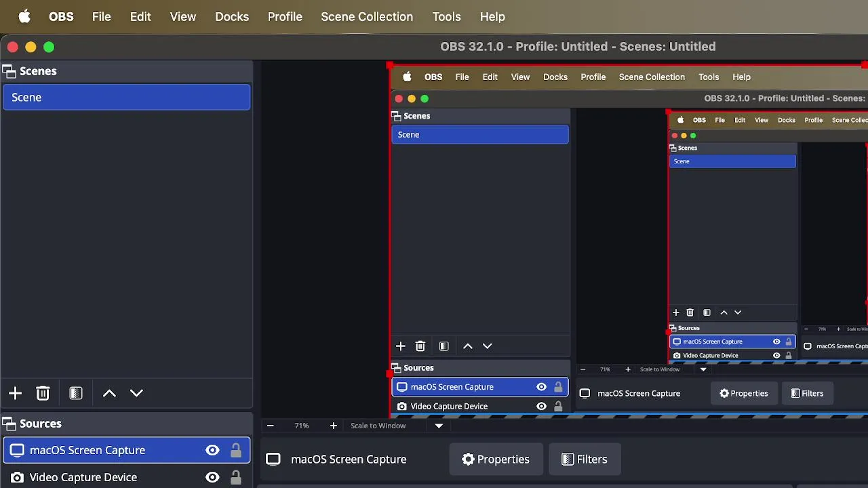Image resolution: width=868 pixels, height=488 pixels.
Task: Click OBS window title bar text
Action: point(578,47)
